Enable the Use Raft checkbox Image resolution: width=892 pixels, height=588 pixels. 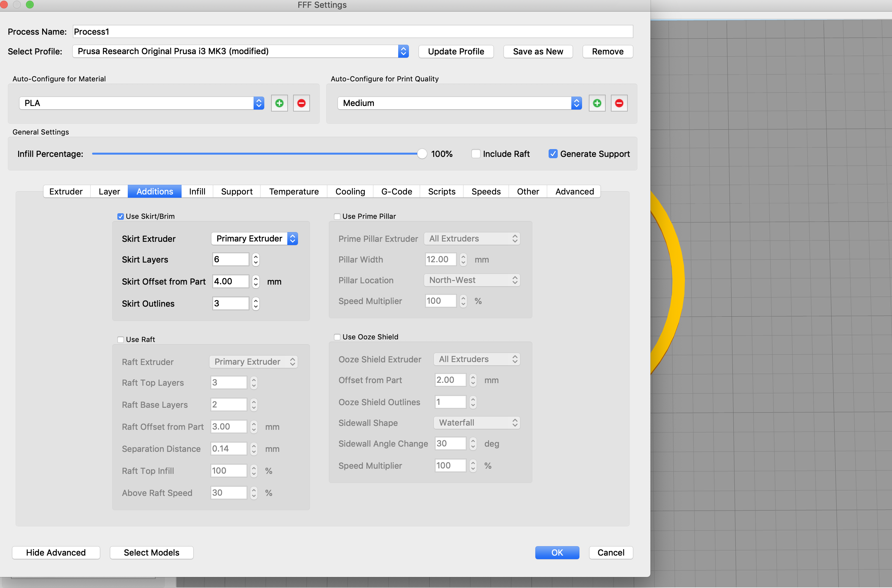120,339
